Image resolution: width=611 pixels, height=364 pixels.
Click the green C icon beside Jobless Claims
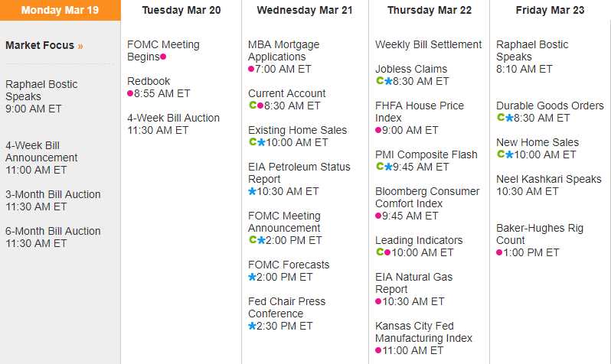380,81
